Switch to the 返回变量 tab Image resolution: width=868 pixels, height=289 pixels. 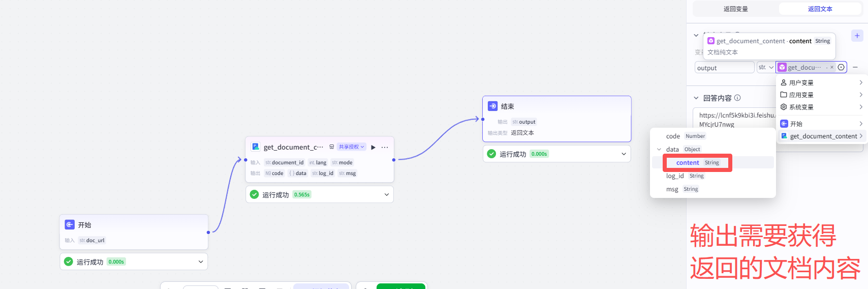click(x=735, y=9)
